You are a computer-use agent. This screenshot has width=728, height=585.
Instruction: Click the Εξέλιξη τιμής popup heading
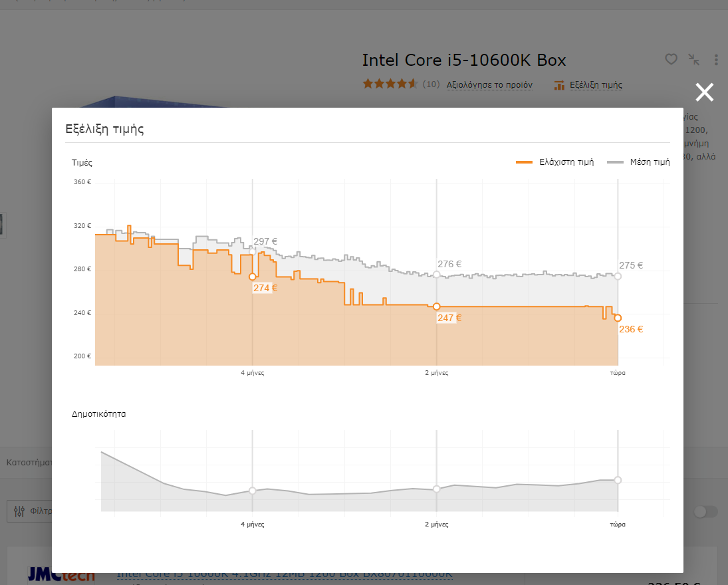(x=104, y=128)
